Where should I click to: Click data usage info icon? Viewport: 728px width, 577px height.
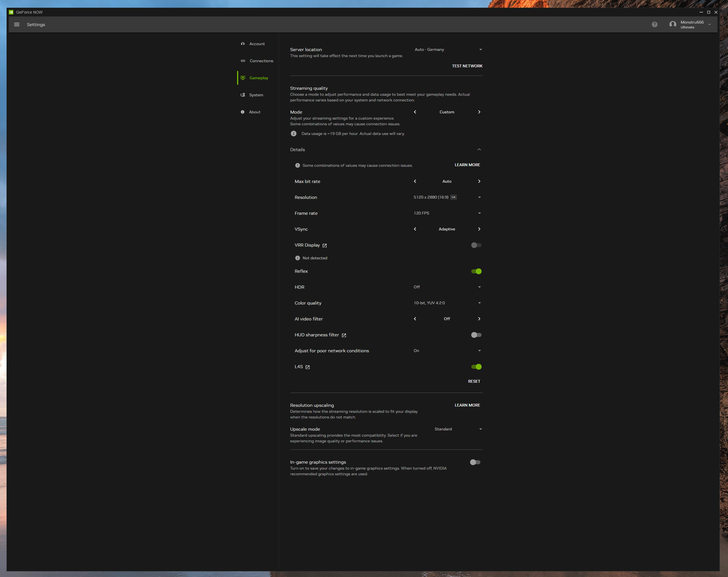(x=293, y=134)
